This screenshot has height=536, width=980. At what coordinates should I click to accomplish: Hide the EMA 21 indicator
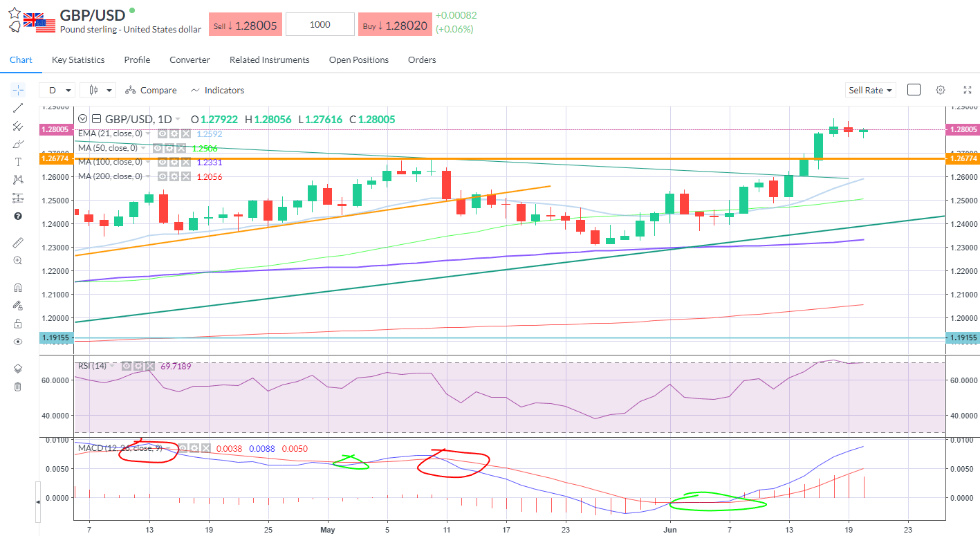tap(163, 133)
